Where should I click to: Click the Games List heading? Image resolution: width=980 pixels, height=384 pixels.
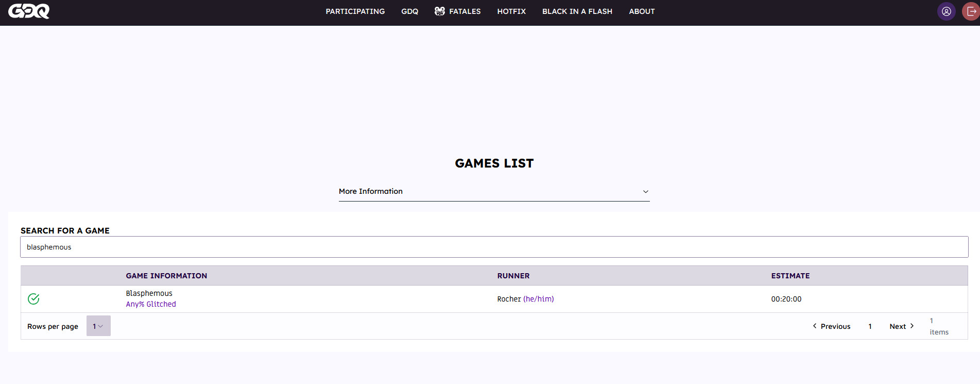494,163
